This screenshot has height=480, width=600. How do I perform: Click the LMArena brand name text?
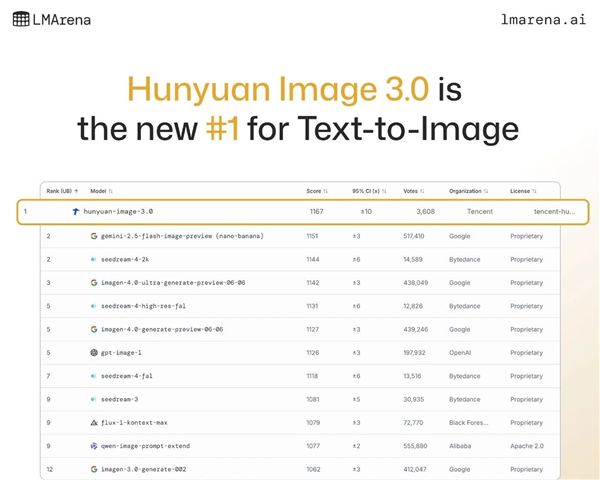tap(62, 20)
